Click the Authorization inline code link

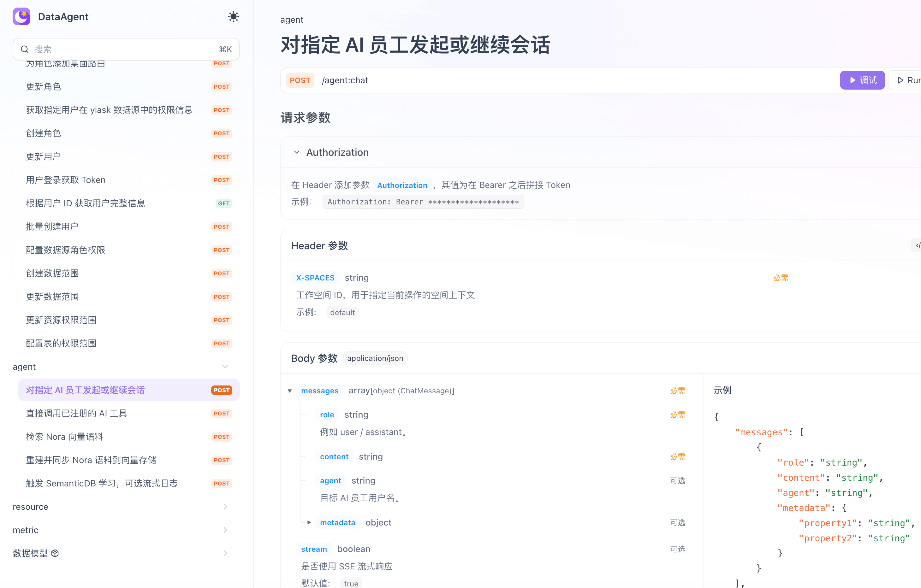tap(402, 185)
